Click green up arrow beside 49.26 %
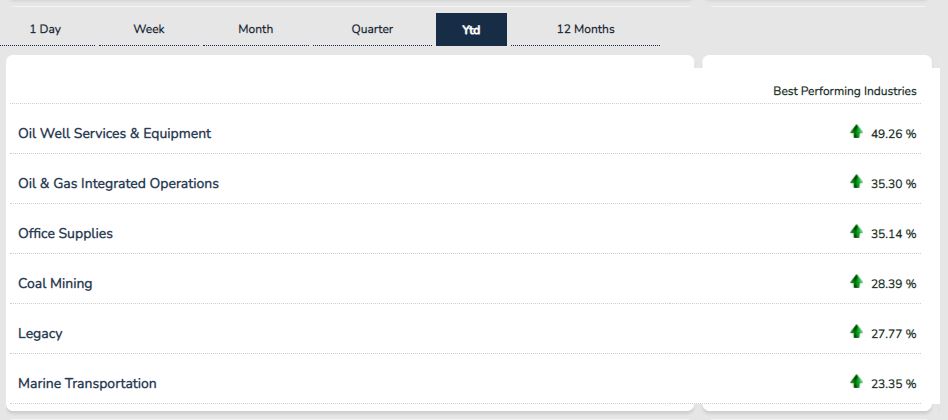The height and width of the screenshot is (420, 948). pyautogui.click(x=856, y=132)
